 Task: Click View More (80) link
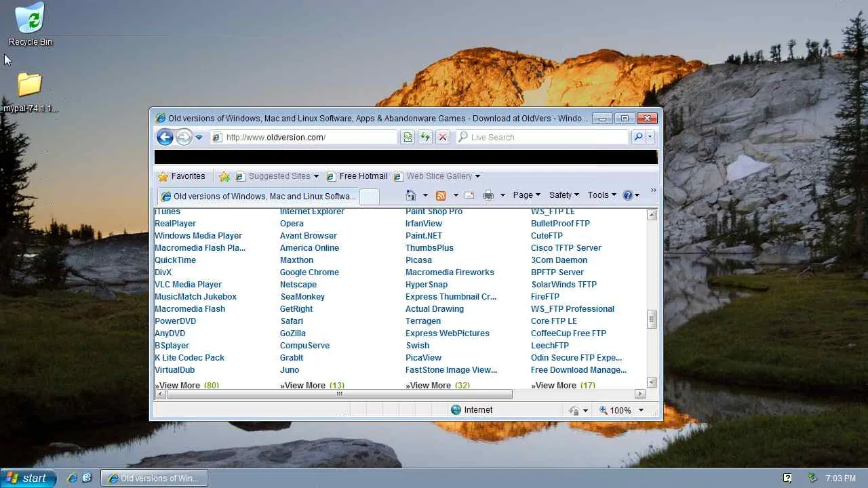tap(186, 385)
